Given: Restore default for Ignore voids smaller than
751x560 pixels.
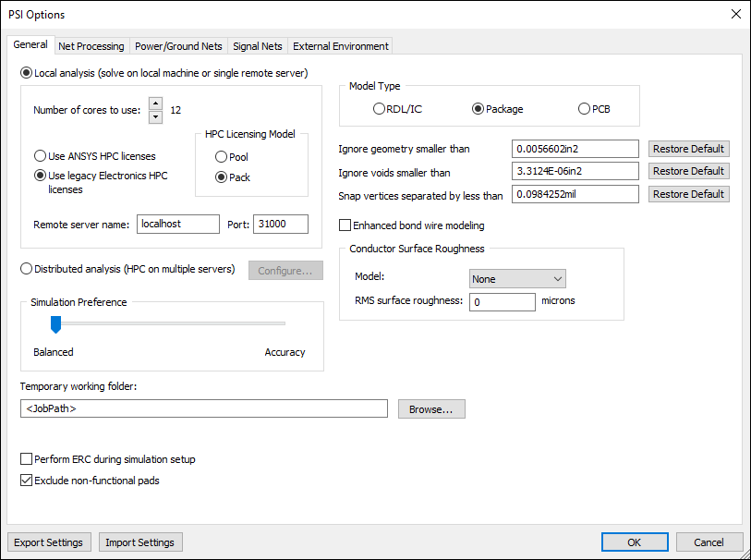Looking at the screenshot, I should [x=688, y=171].
